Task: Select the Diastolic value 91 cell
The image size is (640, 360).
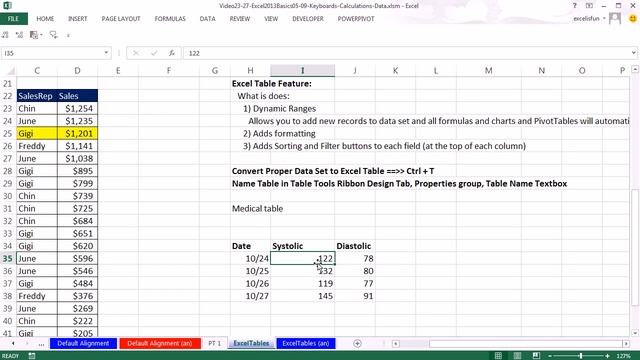Action: pyautogui.click(x=355, y=296)
